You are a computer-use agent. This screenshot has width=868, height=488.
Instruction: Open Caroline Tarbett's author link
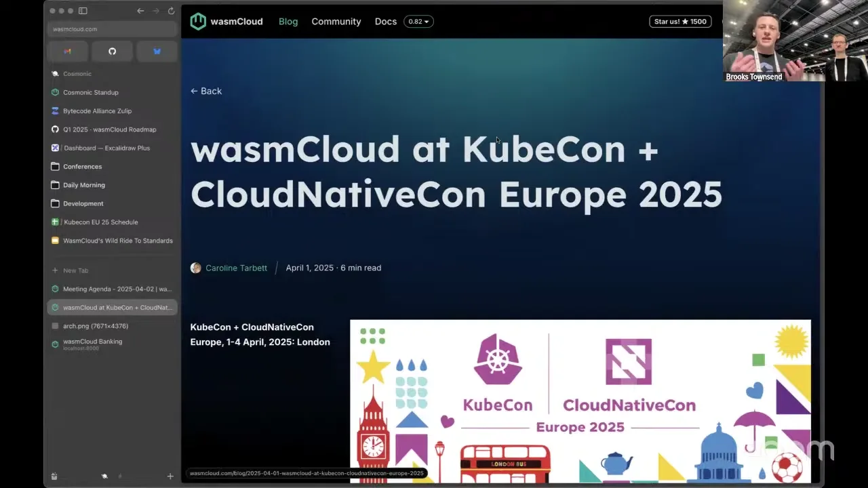tap(236, 268)
